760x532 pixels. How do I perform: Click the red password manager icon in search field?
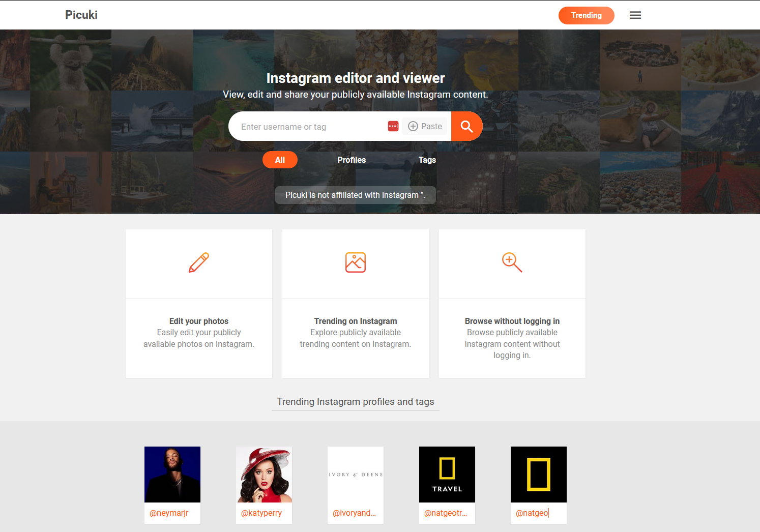(393, 126)
